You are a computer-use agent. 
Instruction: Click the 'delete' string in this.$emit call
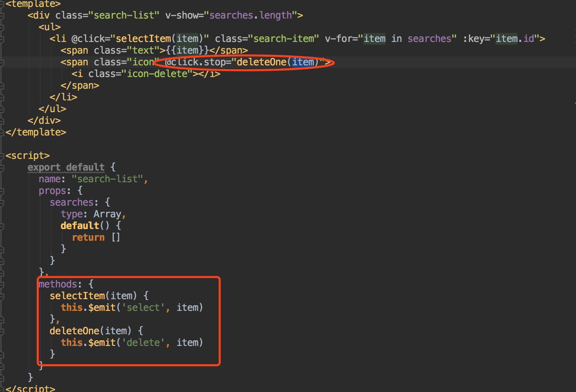coord(143,342)
